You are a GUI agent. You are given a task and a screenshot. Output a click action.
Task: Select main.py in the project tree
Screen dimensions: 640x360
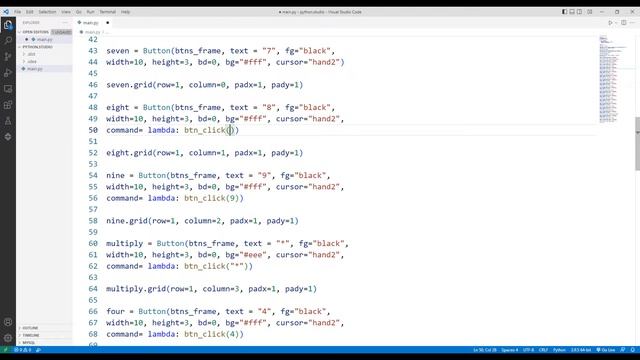click(x=35, y=69)
